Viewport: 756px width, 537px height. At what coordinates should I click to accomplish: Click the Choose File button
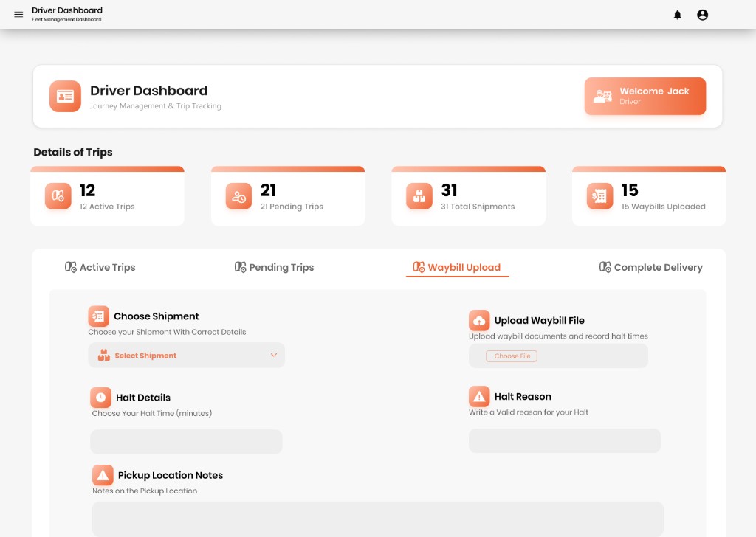[512, 356]
